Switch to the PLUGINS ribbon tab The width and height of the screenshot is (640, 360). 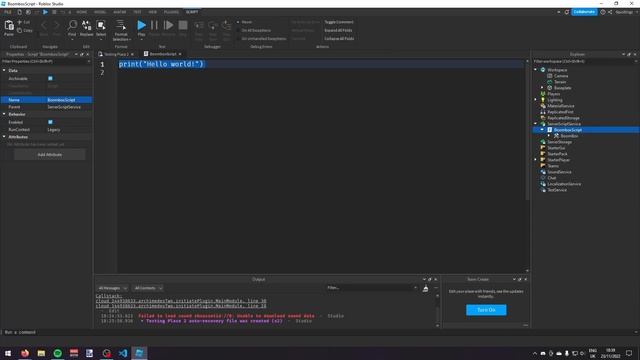tap(171, 12)
